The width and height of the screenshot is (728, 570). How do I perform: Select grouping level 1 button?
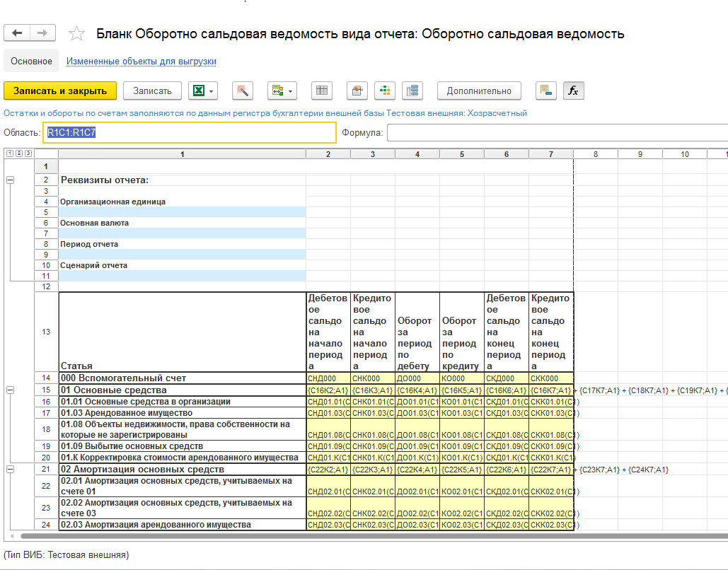[10, 153]
